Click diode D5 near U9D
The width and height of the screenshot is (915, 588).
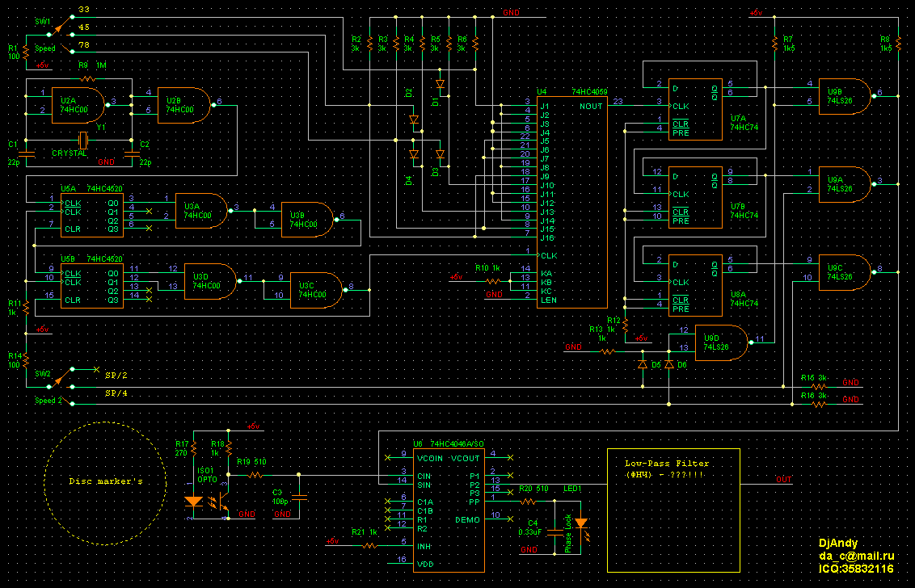pos(643,364)
